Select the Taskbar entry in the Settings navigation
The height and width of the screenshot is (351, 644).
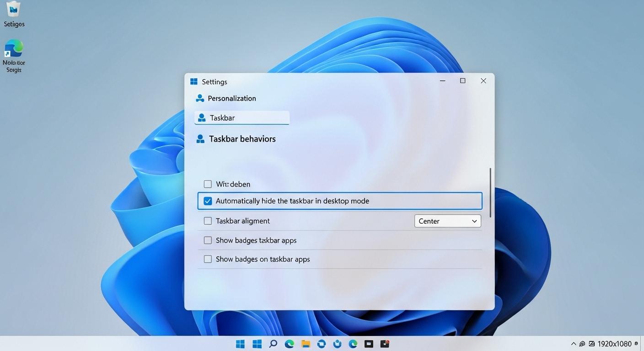(x=241, y=117)
